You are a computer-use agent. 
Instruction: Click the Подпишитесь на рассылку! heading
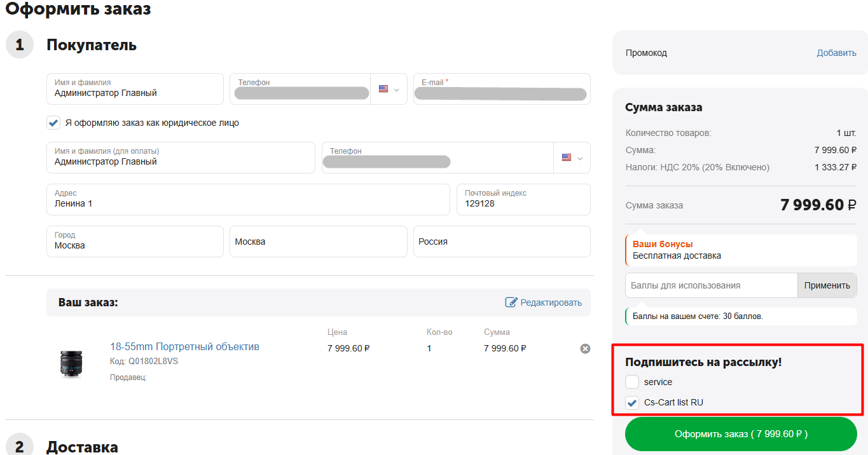pos(703,362)
